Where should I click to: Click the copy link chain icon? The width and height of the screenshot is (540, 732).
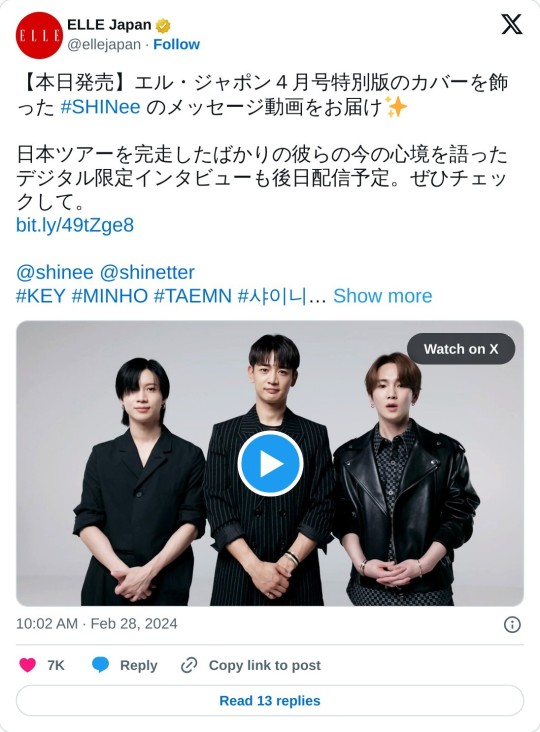tap(189, 665)
